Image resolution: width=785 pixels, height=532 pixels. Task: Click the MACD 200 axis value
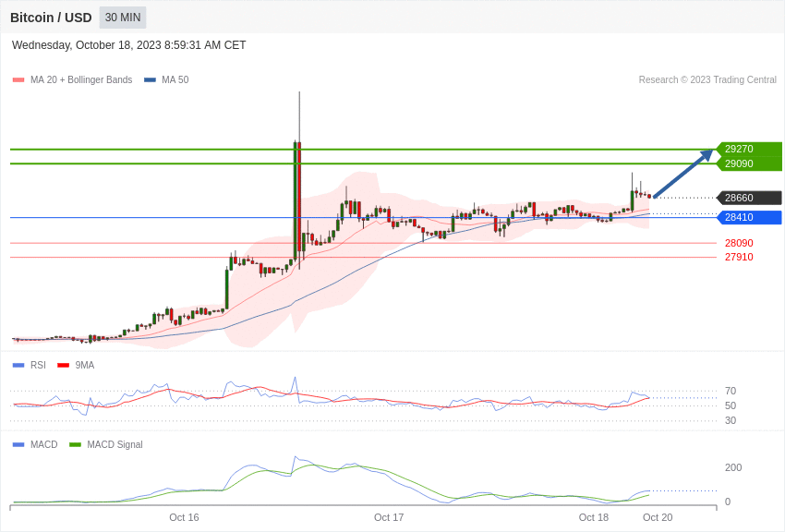click(x=733, y=467)
